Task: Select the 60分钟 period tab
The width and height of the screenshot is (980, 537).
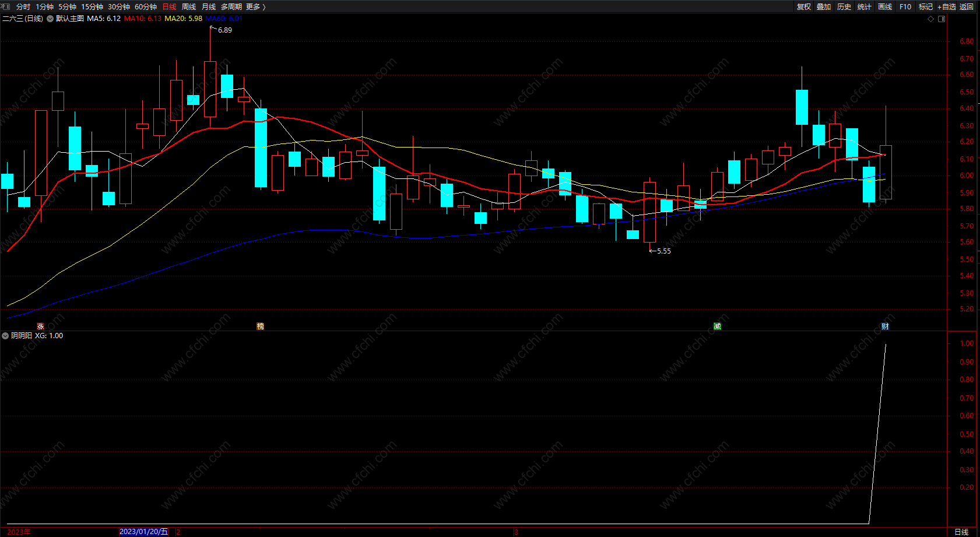Action: (146, 7)
